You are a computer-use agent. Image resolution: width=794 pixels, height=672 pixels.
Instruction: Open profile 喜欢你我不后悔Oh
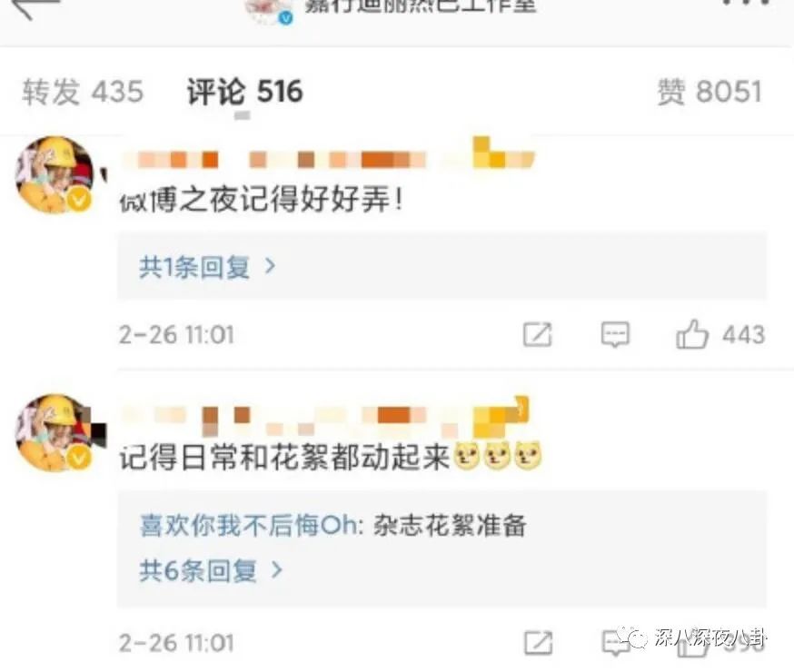249,525
